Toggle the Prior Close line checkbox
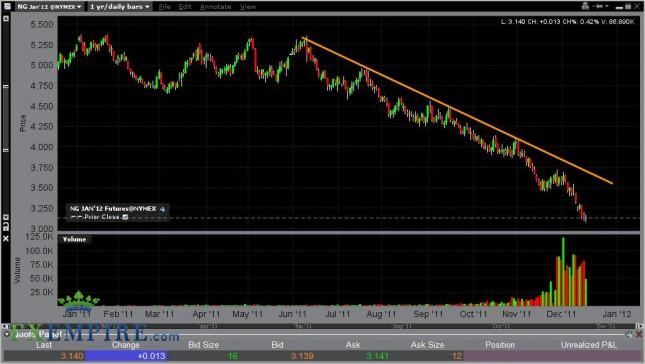645x364 pixels. coord(125,217)
